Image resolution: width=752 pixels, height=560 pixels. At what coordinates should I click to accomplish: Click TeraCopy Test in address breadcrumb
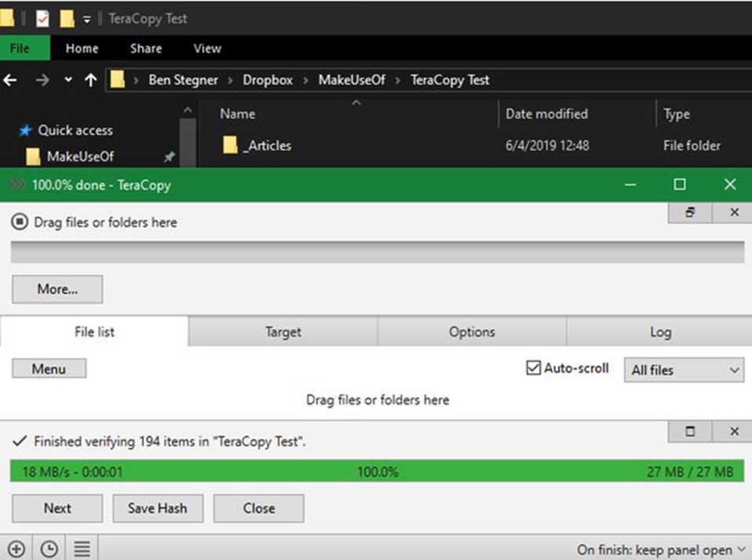click(450, 80)
